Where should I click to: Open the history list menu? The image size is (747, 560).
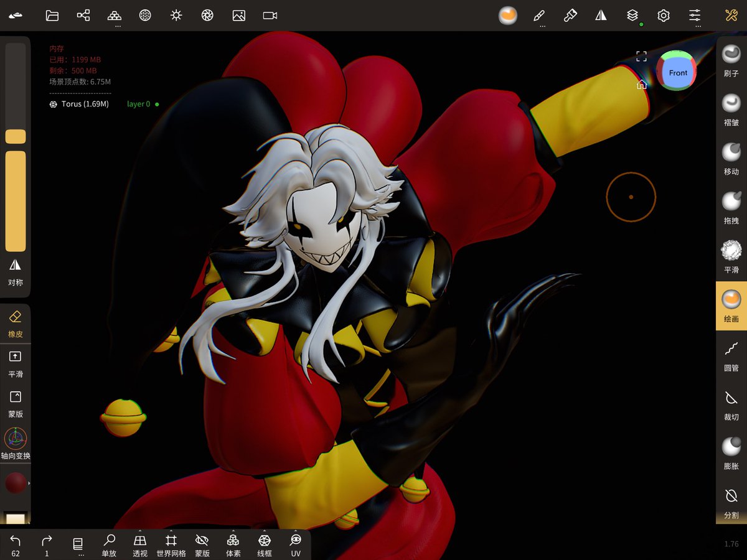coord(78,545)
